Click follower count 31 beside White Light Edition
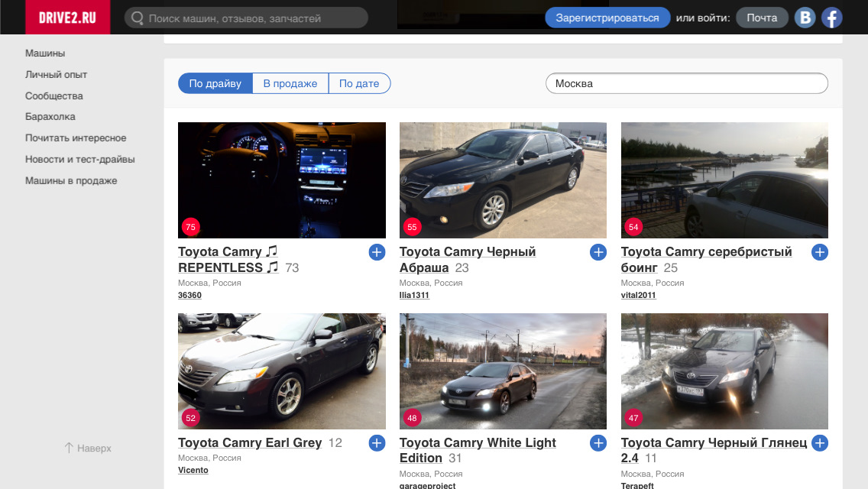The image size is (868, 489). (455, 458)
